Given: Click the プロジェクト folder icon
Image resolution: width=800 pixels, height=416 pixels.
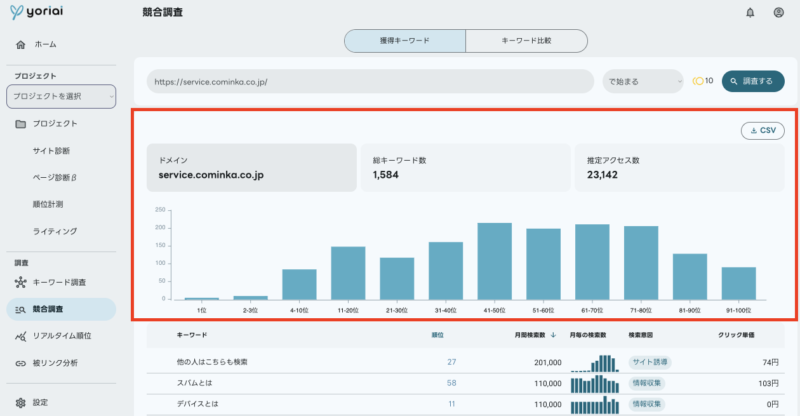Looking at the screenshot, I should click(20, 124).
